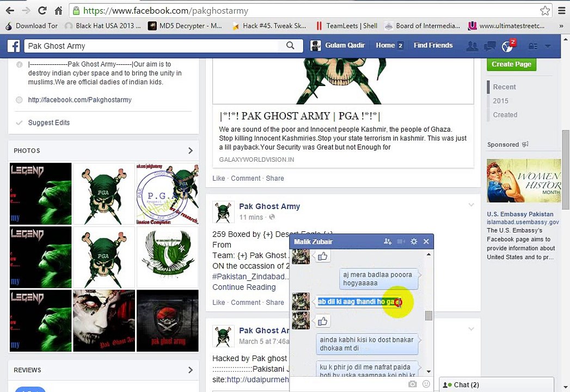
Task: Open the #Pakistan_Zindabad hashtag
Action: pyautogui.click(x=250, y=277)
